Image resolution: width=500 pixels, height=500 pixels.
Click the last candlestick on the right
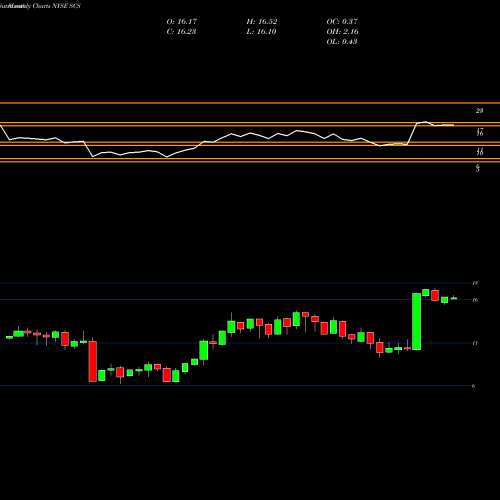[454, 298]
